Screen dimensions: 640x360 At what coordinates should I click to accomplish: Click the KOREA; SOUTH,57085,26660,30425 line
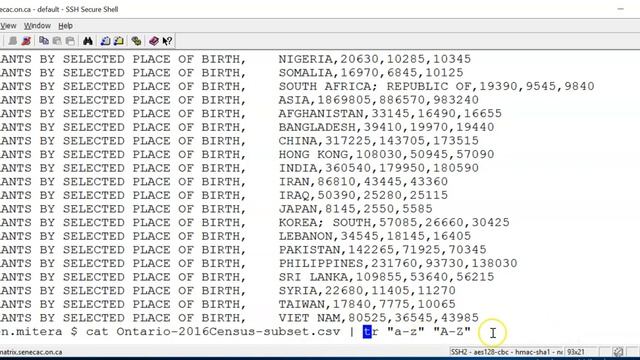pyautogui.click(x=394, y=222)
